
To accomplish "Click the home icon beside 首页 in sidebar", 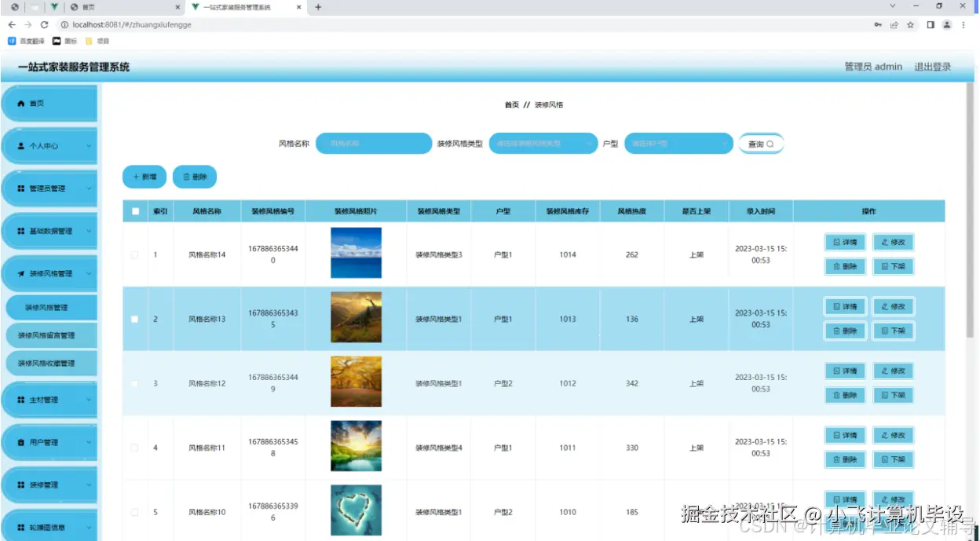I will click(x=21, y=104).
